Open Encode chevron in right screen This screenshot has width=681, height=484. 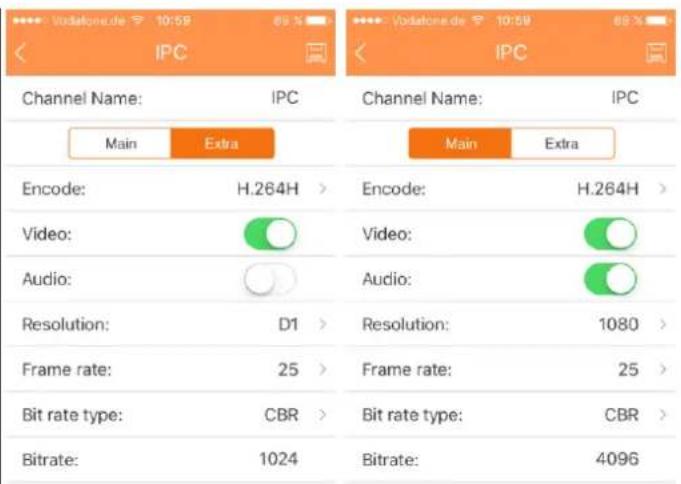click(x=663, y=189)
